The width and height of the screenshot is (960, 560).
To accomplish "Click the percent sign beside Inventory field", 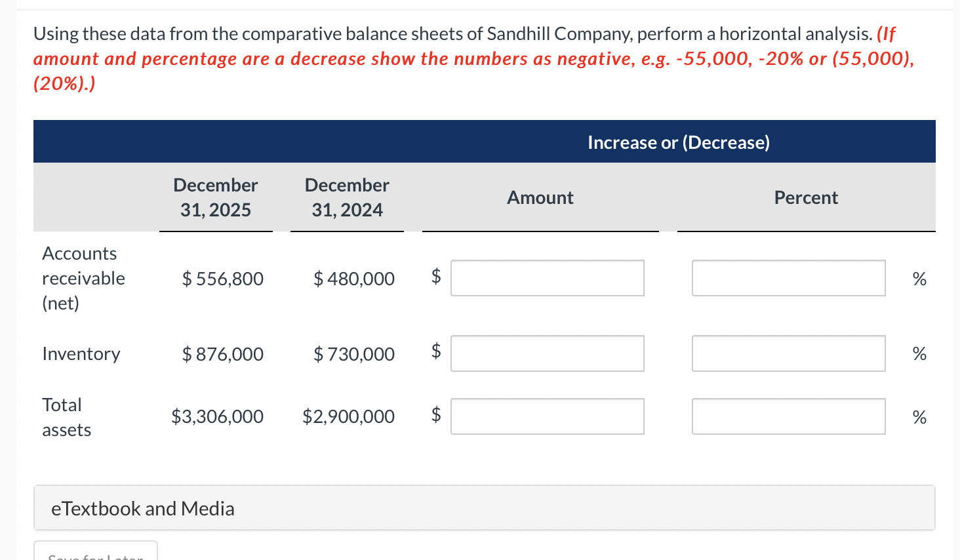I will (919, 353).
